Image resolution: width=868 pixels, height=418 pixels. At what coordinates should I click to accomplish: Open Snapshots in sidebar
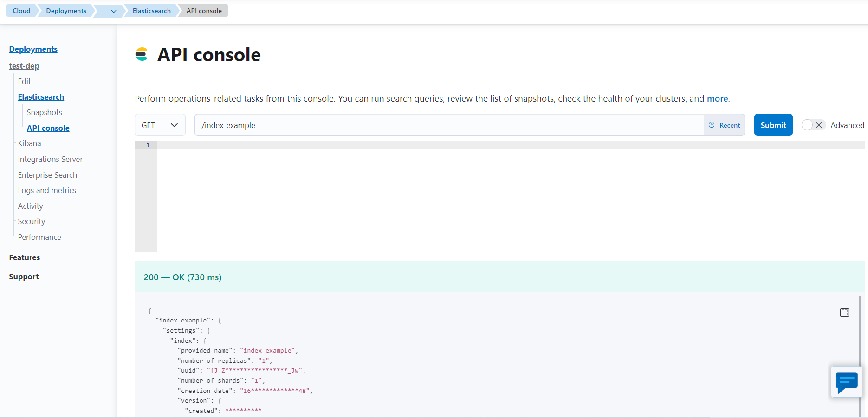click(x=44, y=112)
